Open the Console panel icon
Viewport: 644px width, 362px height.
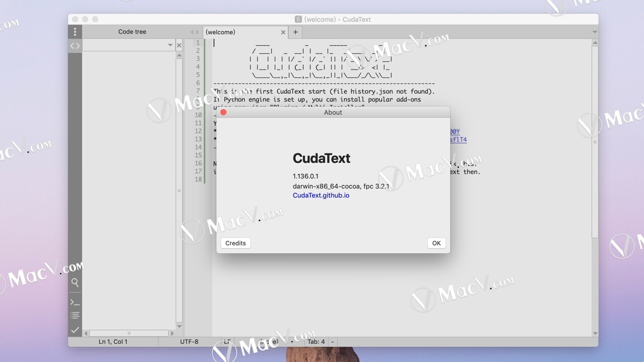(75, 302)
